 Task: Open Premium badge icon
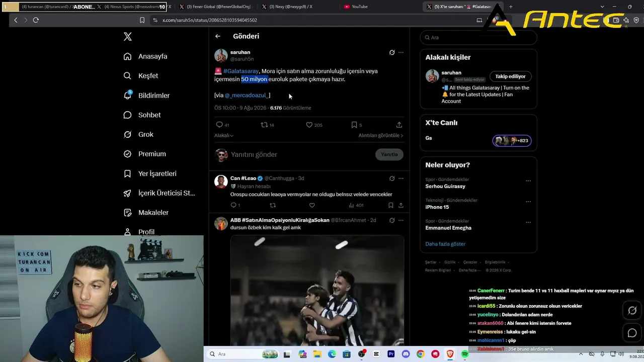(x=128, y=154)
